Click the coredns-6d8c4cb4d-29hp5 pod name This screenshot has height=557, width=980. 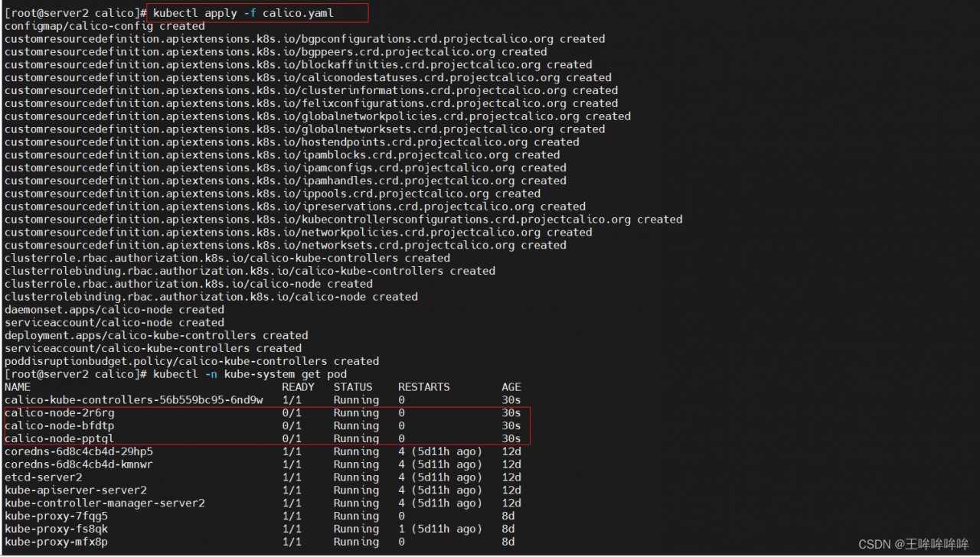[79, 451]
